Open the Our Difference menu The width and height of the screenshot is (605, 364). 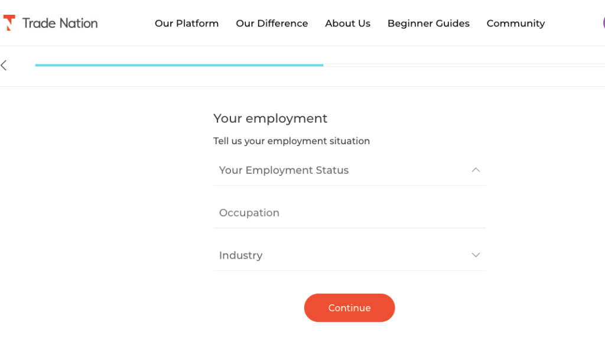tap(272, 24)
